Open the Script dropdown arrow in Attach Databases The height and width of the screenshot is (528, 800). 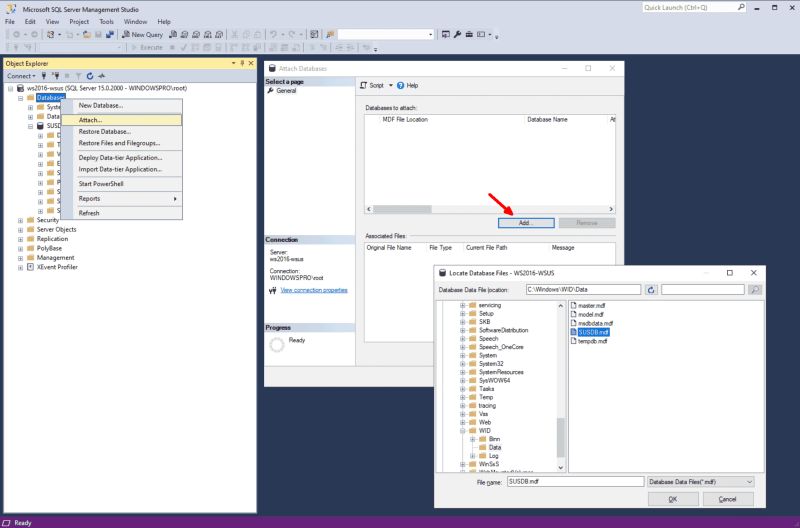(x=391, y=85)
